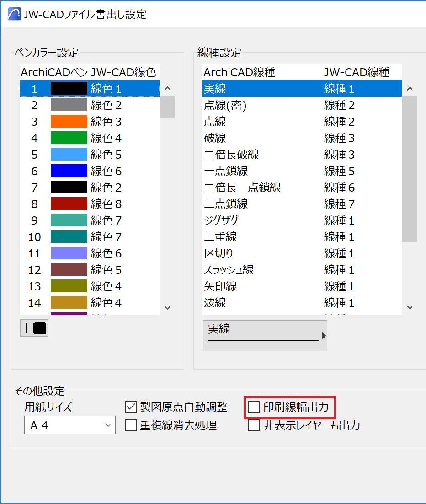Select the black swatch of pen 1
Viewport: 426px width, 504px height.
pos(69,88)
